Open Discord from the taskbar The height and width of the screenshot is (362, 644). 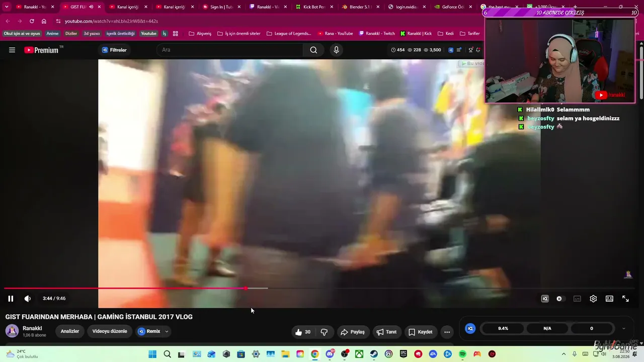tap(330, 354)
